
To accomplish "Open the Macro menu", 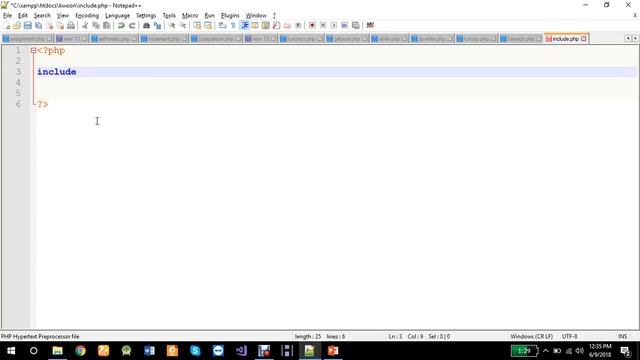I will click(x=190, y=16).
